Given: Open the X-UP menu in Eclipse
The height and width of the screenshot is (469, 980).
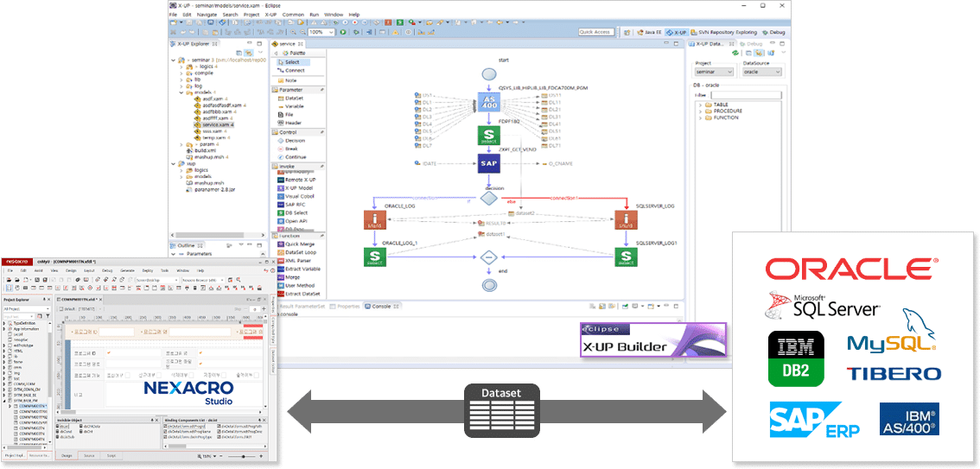Looking at the screenshot, I should pos(270,15).
